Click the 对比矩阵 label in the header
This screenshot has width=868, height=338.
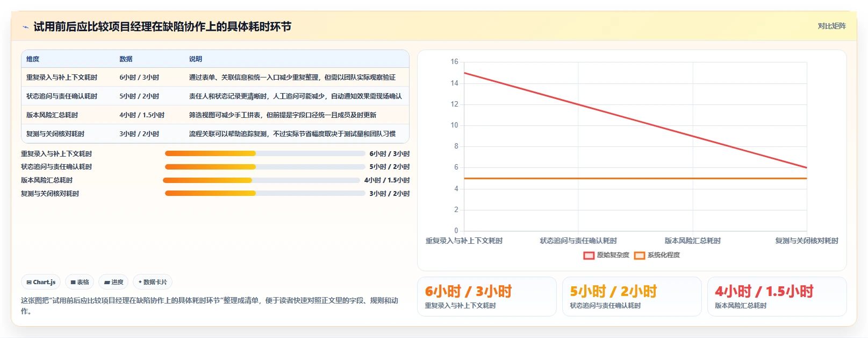tap(831, 26)
